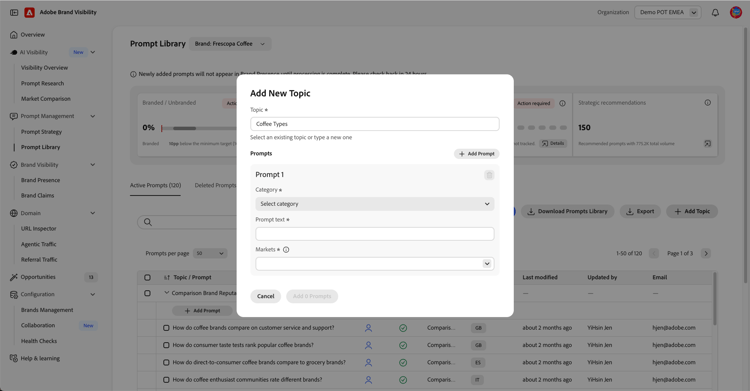Click Strategic recommendations info icon

[707, 102]
